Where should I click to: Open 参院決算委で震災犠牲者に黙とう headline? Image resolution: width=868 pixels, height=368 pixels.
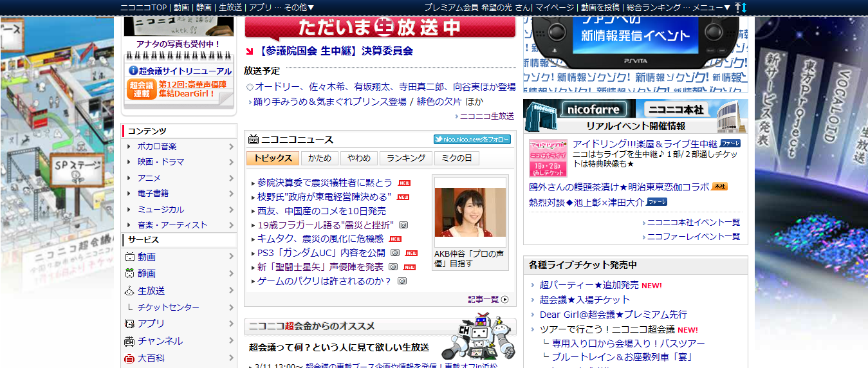(x=325, y=183)
